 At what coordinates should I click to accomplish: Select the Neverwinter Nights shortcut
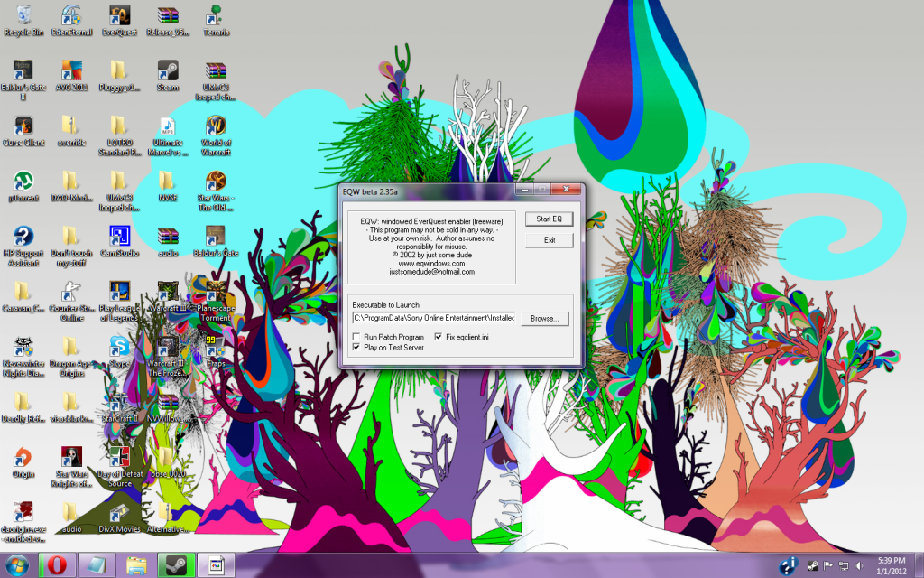tap(23, 357)
